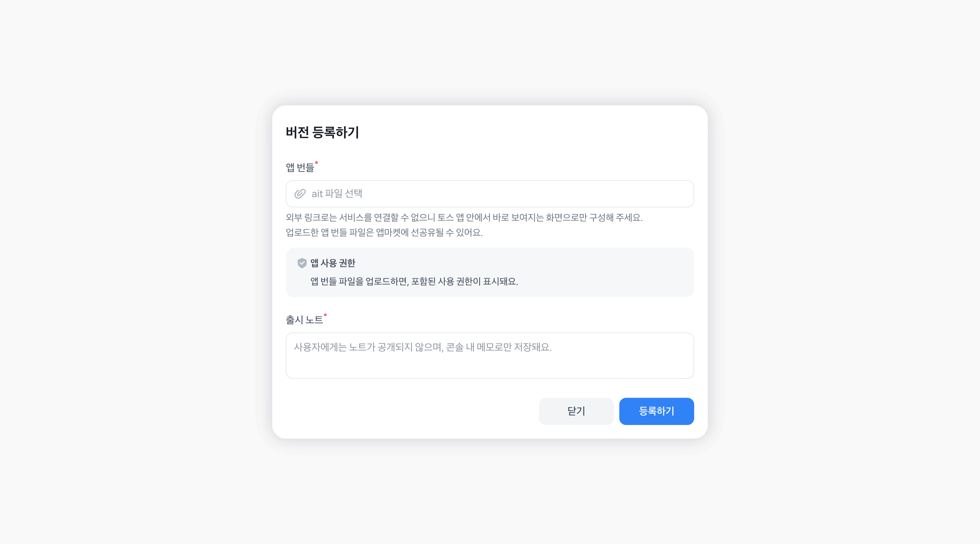Viewport: 980px width, 544px height.
Task: Click the release note placeholder text
Action: coord(422,347)
